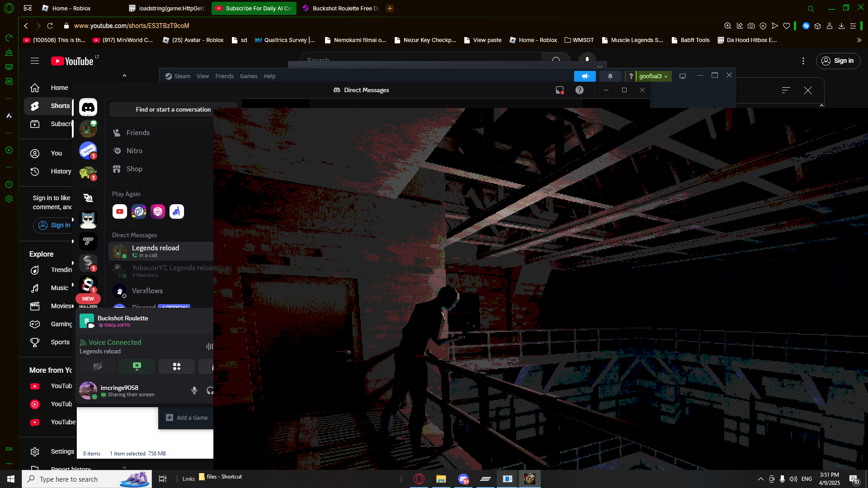Open the YouTube guide hamburger menu

(x=35, y=61)
